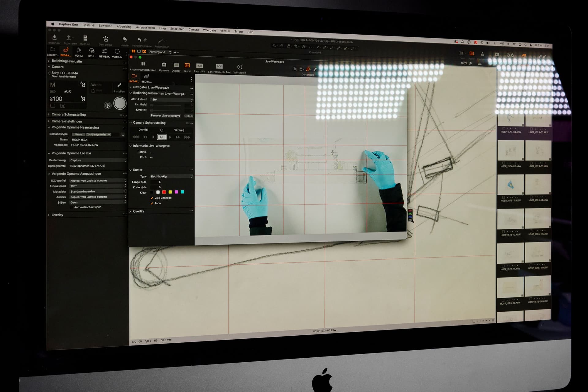
Task: Toggle the Zwart-Wit RGB icon
Action: (x=199, y=66)
